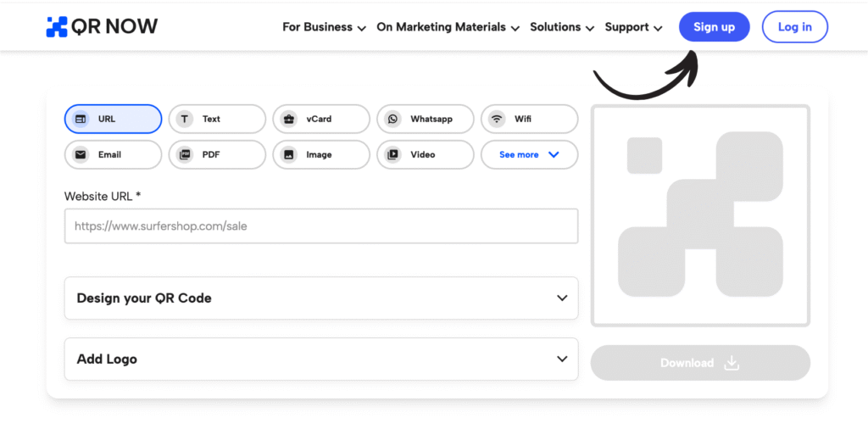
Task: Click the 'Website URL *' label
Action: [103, 196]
